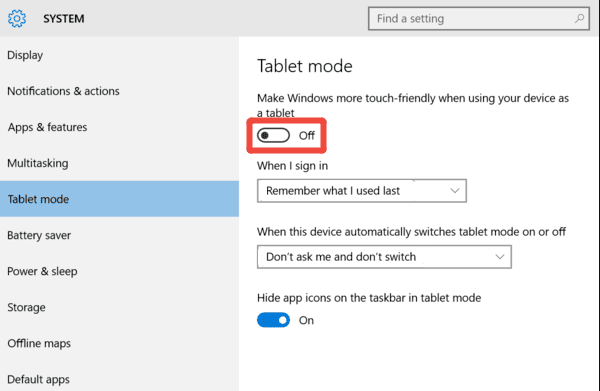Click the "When I sign in" label
600x391 pixels.
292,166
